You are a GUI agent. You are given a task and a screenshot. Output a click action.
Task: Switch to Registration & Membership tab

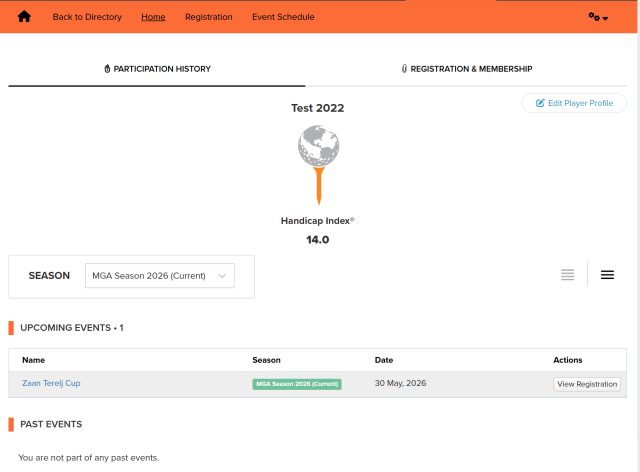[466, 69]
